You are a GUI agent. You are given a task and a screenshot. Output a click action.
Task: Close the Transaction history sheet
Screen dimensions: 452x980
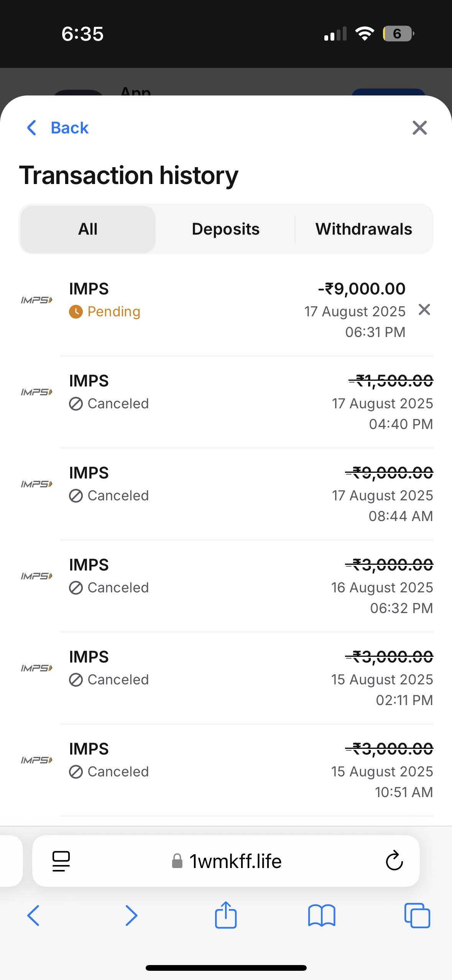419,128
